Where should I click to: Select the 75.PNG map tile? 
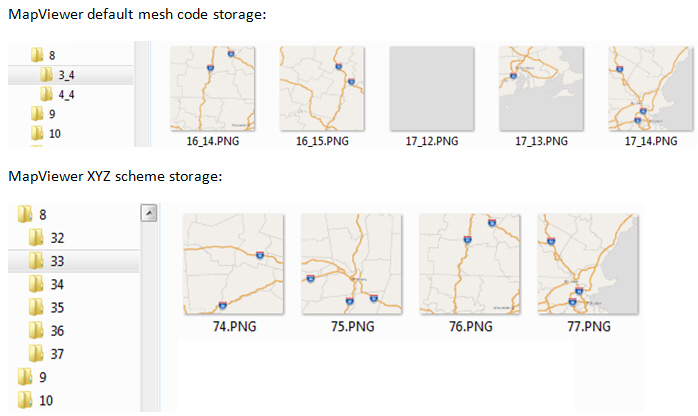coord(351,264)
